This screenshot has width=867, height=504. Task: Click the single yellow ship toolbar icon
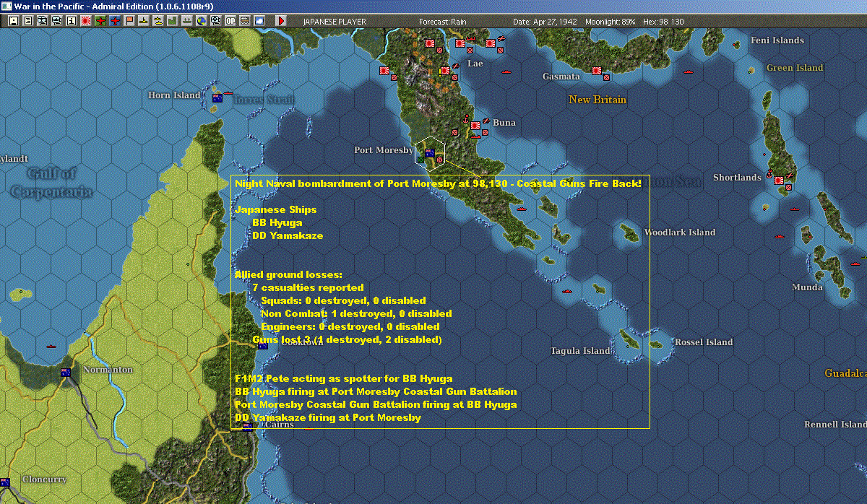(143, 21)
